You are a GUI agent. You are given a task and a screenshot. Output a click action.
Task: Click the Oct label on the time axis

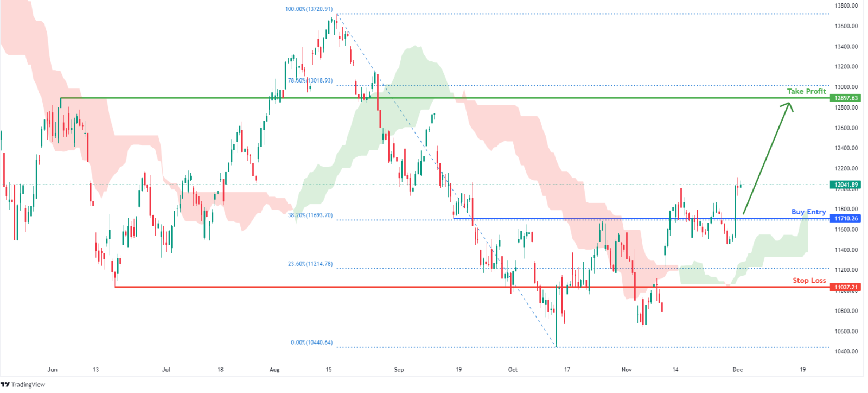(x=513, y=370)
